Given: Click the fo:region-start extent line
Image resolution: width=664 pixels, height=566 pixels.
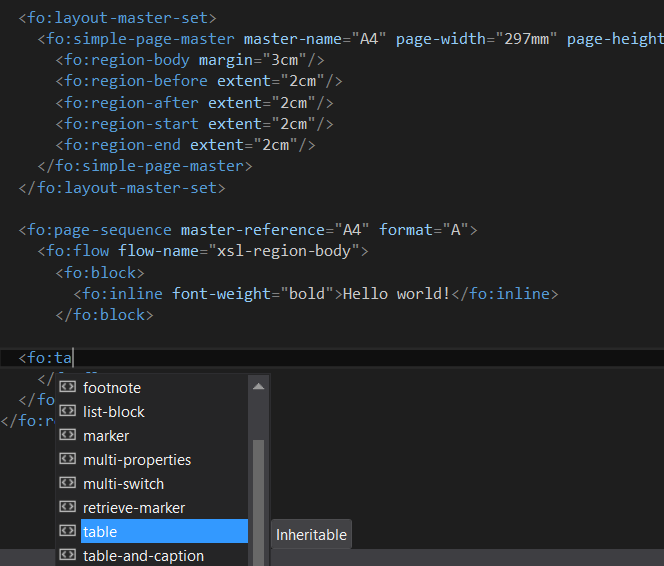Looking at the screenshot, I should [x=194, y=124].
